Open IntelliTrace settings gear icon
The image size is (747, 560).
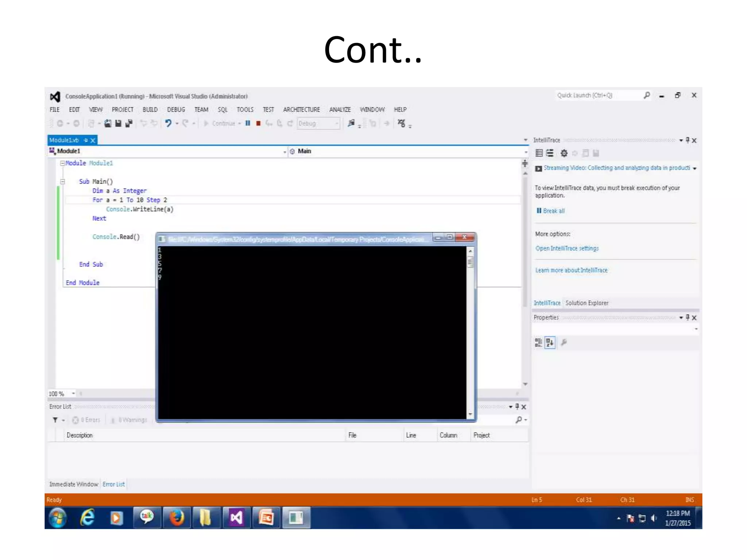pyautogui.click(x=564, y=153)
